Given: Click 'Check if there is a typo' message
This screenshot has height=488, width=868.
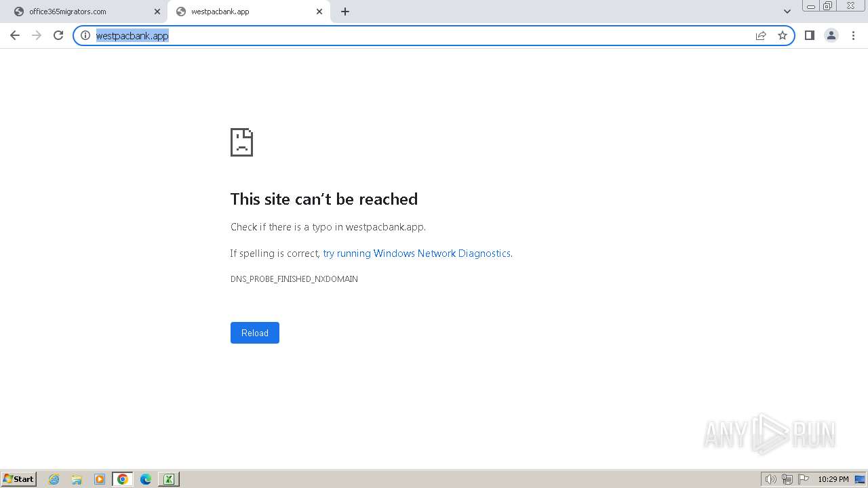Looking at the screenshot, I should pyautogui.click(x=328, y=227).
